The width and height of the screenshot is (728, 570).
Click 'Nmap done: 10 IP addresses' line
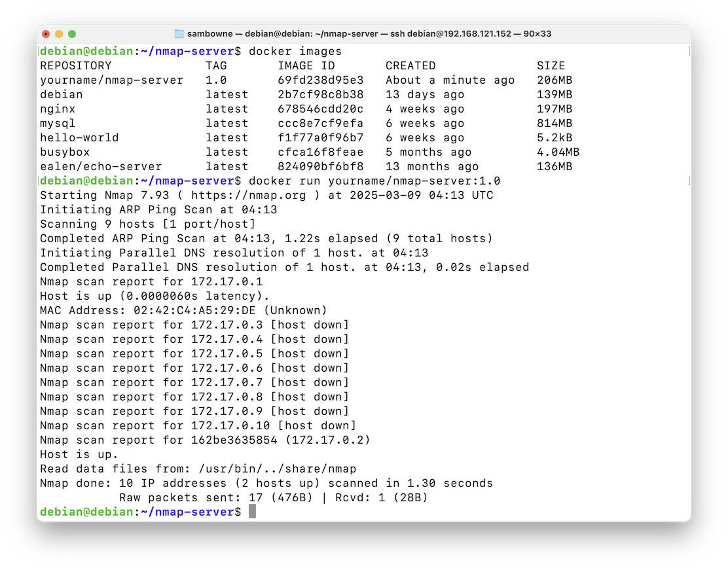click(x=266, y=483)
